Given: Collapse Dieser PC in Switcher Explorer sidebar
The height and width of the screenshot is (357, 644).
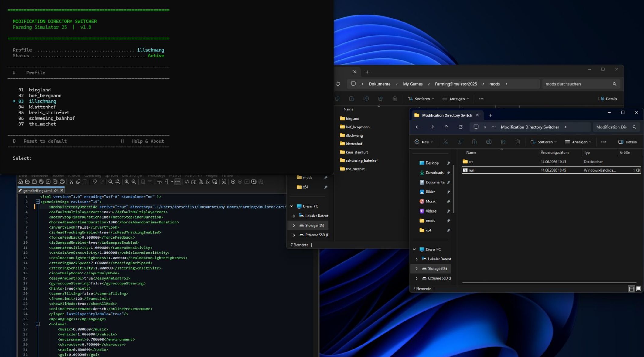Looking at the screenshot, I should click(x=414, y=250).
